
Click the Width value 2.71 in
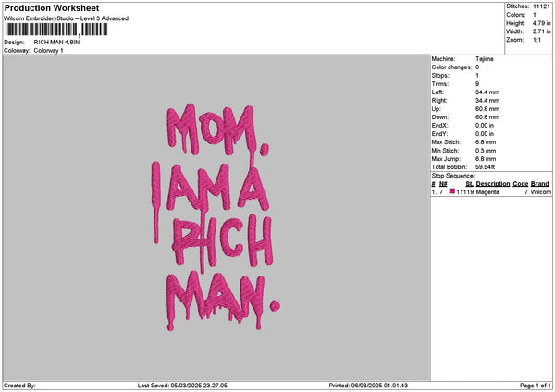pos(541,31)
